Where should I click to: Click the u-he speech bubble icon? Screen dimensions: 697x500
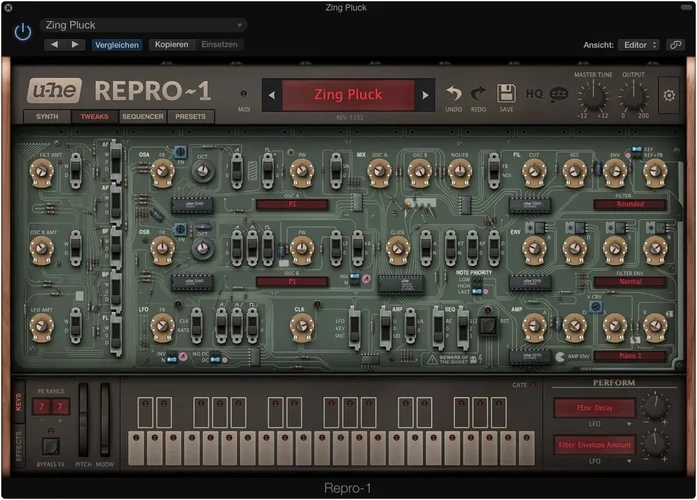coord(558,94)
